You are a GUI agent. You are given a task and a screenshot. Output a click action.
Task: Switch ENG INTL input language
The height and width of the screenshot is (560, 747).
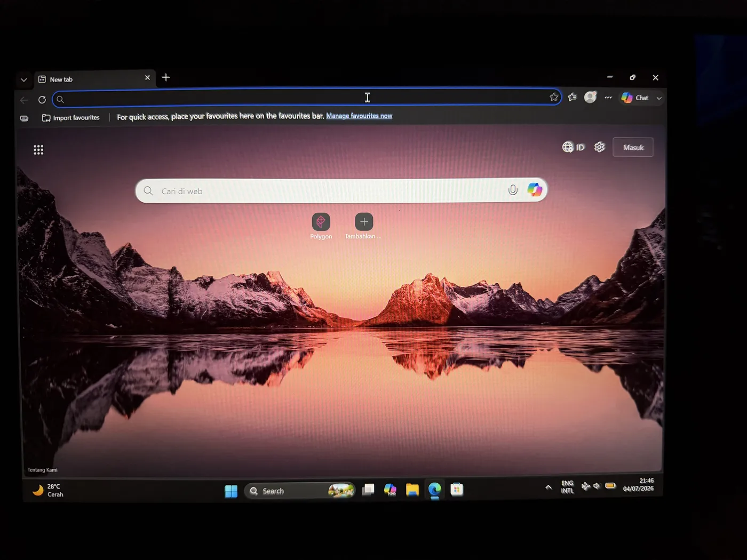[x=567, y=487]
